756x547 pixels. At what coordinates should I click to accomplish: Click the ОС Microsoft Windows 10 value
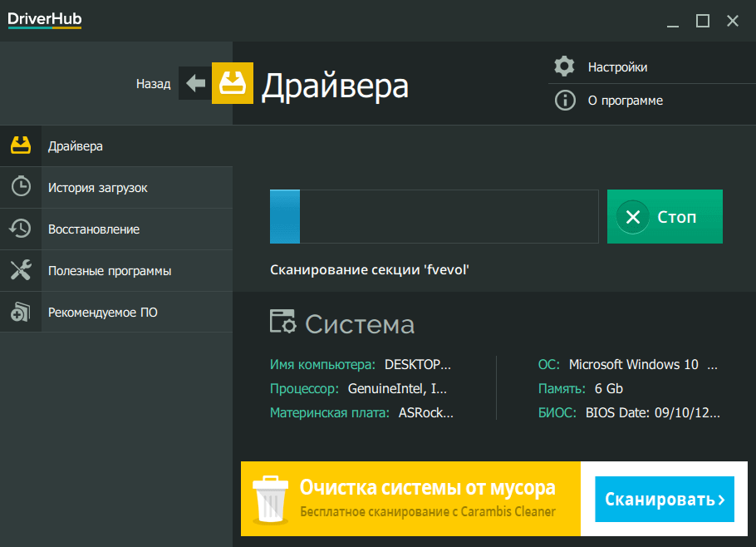click(643, 364)
